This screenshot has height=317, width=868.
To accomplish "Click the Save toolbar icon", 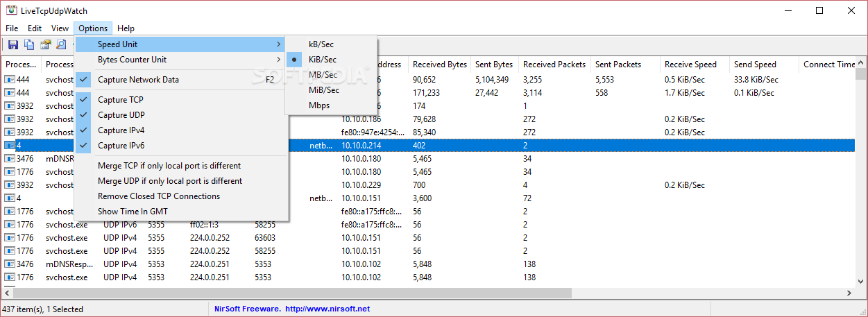I will point(13,44).
